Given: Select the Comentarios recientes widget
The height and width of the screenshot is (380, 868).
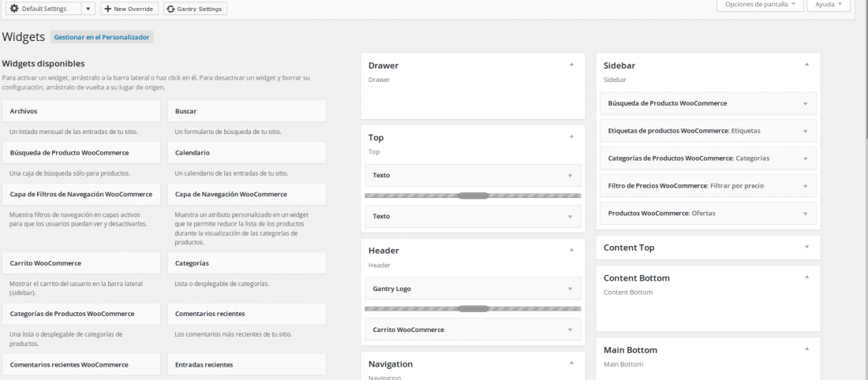Looking at the screenshot, I should (247, 314).
